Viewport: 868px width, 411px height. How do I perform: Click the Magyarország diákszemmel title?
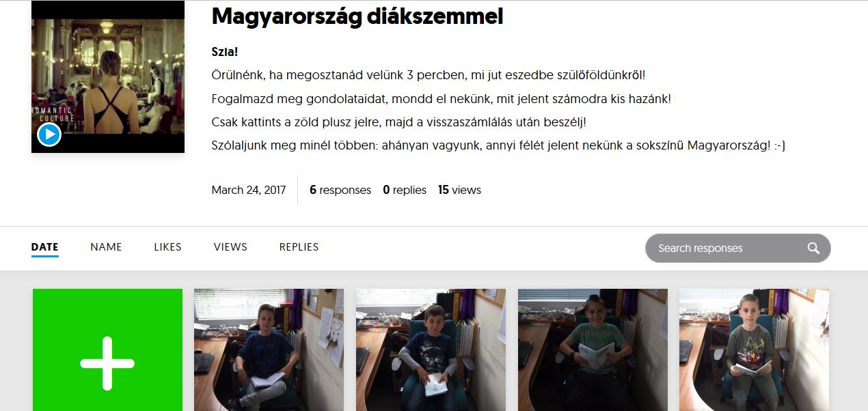click(x=357, y=16)
